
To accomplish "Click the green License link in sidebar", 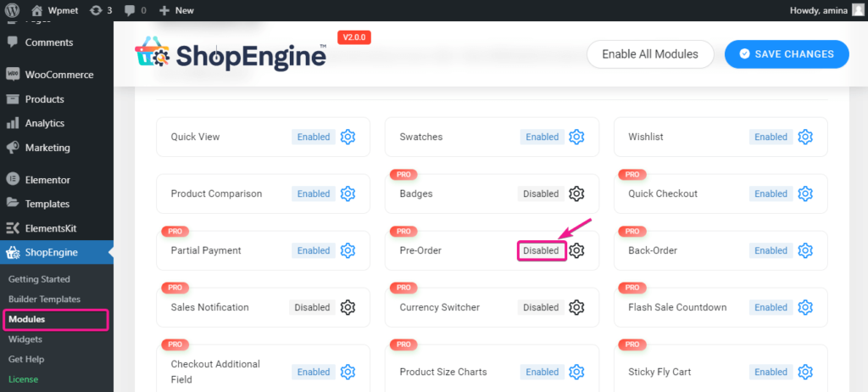I will click(x=23, y=379).
